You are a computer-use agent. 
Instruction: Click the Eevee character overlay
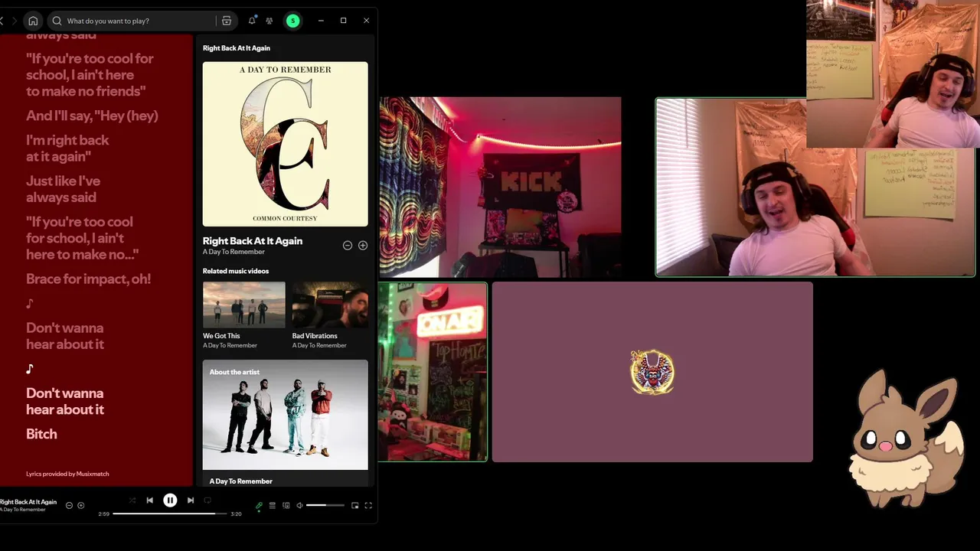coord(906,439)
